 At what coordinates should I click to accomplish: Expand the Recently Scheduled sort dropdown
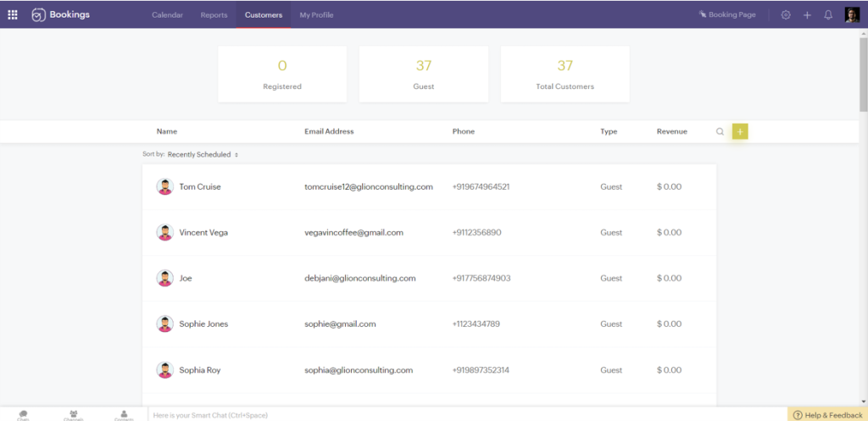pyautogui.click(x=203, y=155)
